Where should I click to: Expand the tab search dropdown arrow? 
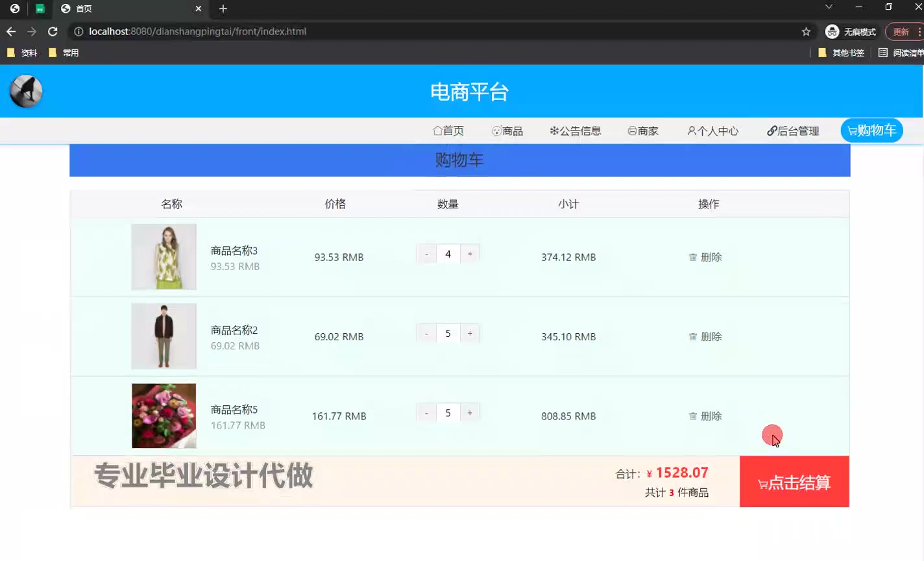tap(829, 7)
